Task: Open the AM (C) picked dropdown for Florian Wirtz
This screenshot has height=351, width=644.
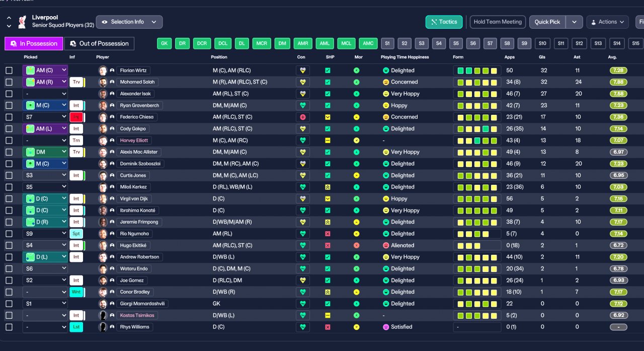Action: (45, 71)
